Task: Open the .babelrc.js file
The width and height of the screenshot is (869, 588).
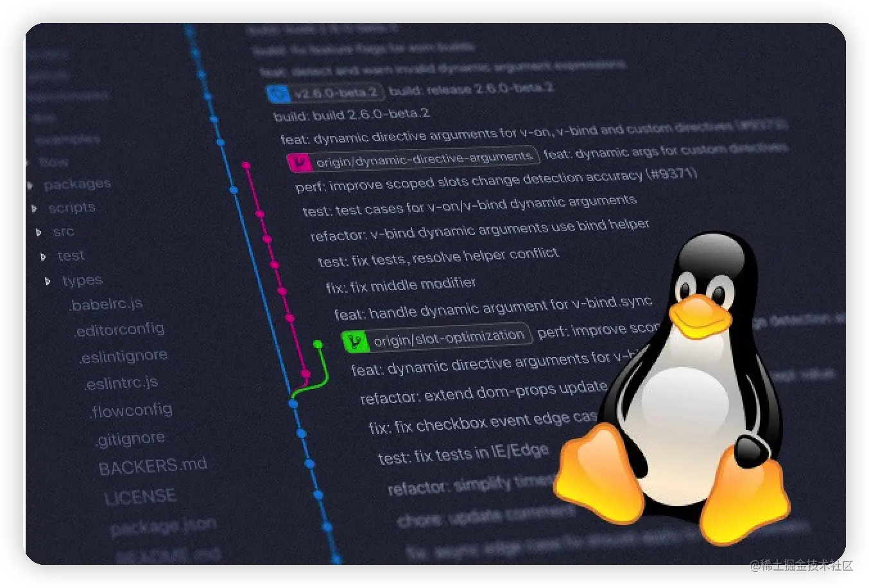Action: tap(106, 304)
